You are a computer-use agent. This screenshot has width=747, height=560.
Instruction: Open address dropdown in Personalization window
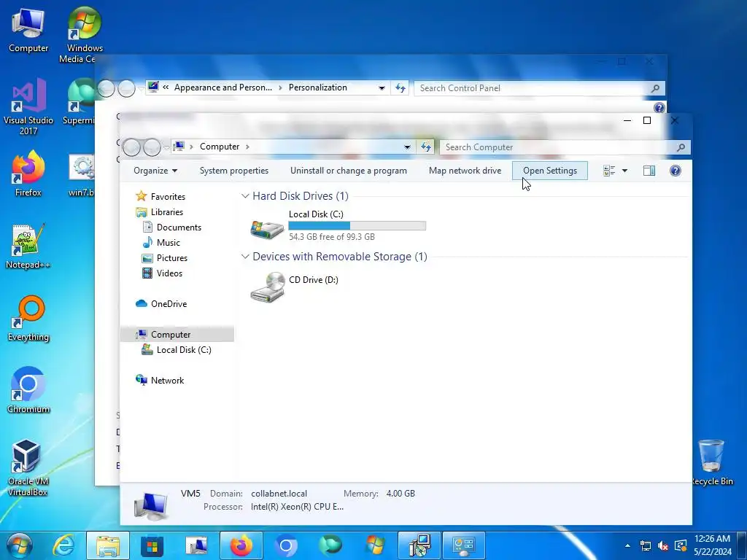click(382, 88)
